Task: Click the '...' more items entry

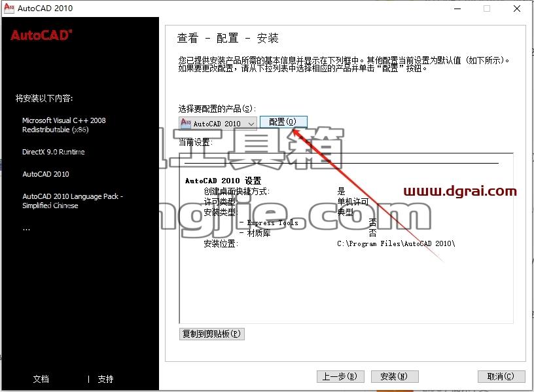Action: tap(26, 229)
